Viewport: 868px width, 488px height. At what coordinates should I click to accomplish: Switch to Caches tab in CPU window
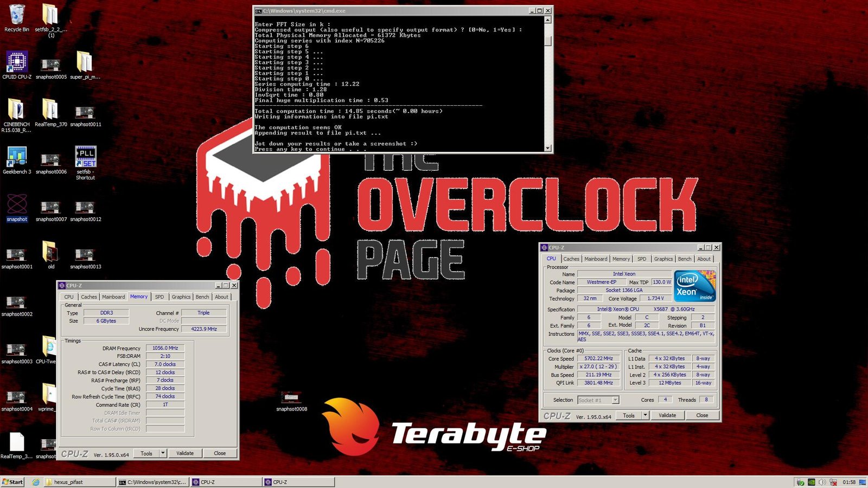click(571, 259)
